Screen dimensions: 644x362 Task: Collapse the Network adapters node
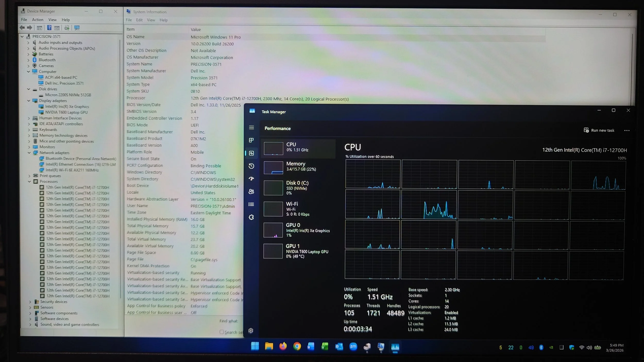point(29,153)
